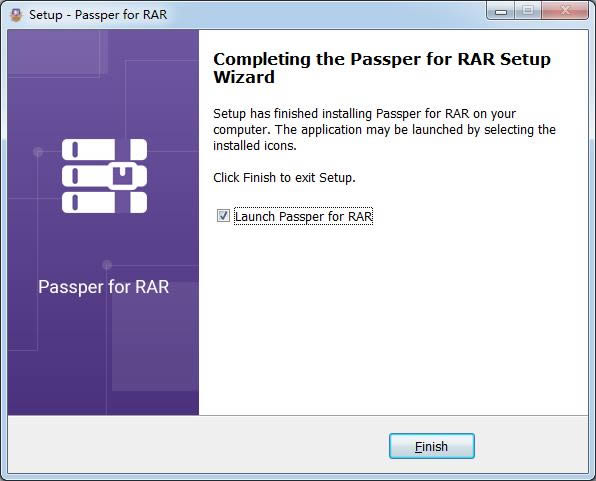Uncheck the Launch Passper for RAR checkbox
Viewport: 596px width, 481px height.
pos(223,216)
